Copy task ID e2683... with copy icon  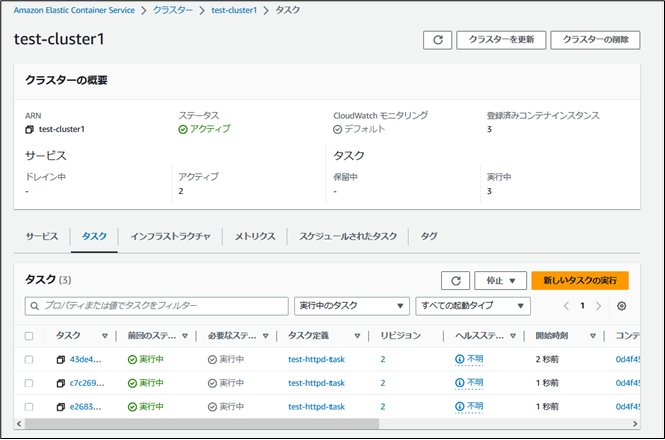tap(61, 407)
